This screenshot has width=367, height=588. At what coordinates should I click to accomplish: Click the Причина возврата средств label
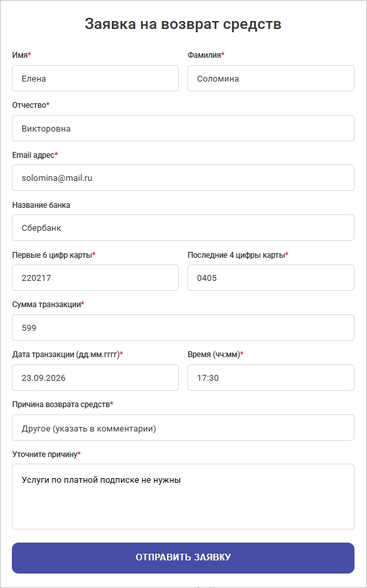(x=61, y=404)
